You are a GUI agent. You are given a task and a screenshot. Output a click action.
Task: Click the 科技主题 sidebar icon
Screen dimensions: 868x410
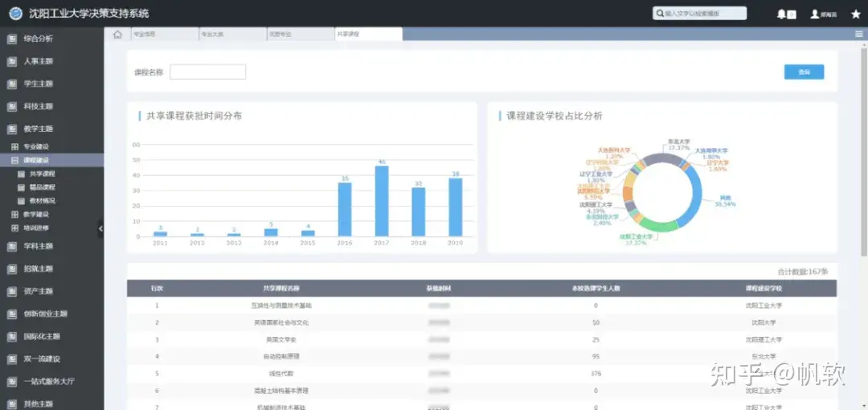11,106
